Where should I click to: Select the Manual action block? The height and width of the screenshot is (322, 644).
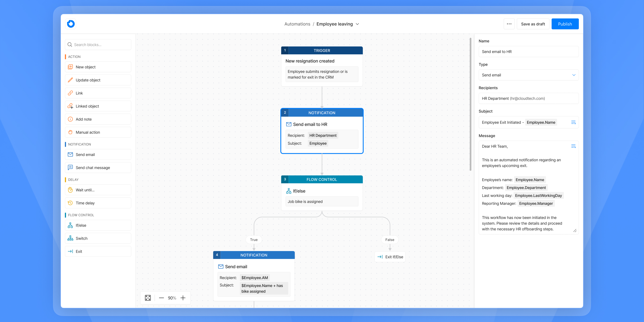pyautogui.click(x=98, y=132)
